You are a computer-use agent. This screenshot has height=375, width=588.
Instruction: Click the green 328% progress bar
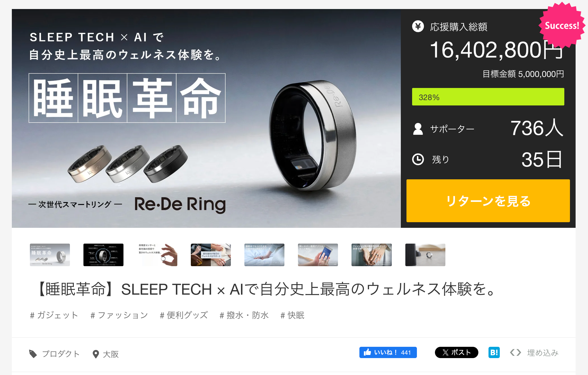click(x=488, y=97)
